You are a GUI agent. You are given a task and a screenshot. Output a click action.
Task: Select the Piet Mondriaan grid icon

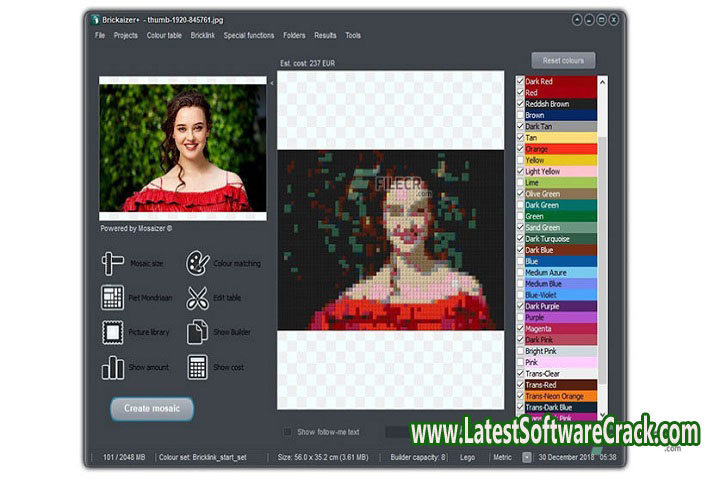pos(112,298)
